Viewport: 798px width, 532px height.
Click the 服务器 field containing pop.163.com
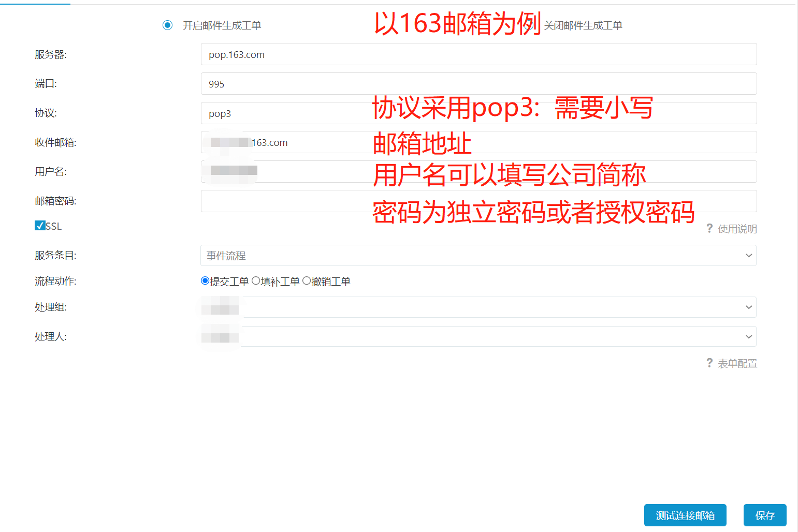coord(478,54)
